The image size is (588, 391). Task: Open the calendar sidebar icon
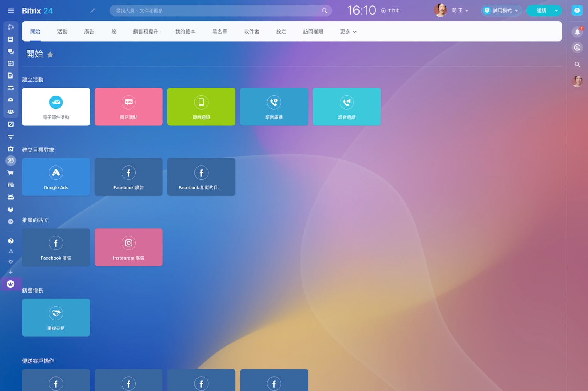(x=11, y=63)
